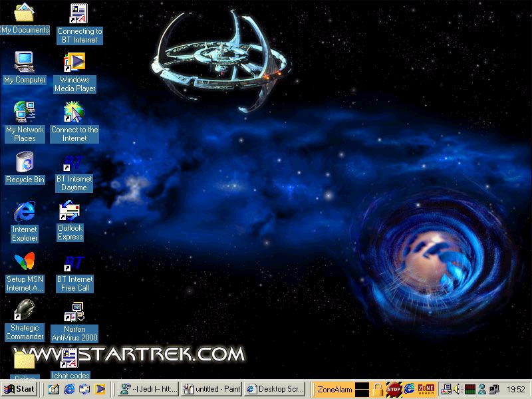Viewport: 532px width, 399px height.
Task: Select the Recycle Bin icon
Action: (x=25, y=162)
